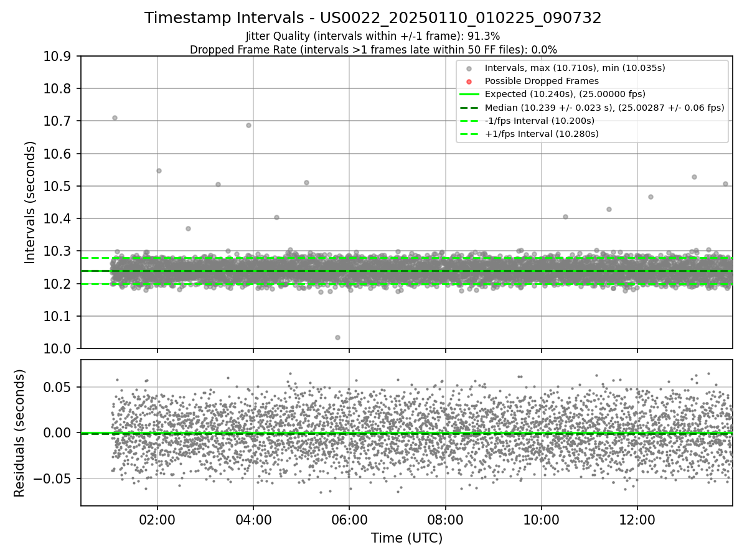
Task: Click the "Time (UTC)" x-axis label
Action: tap(406, 538)
